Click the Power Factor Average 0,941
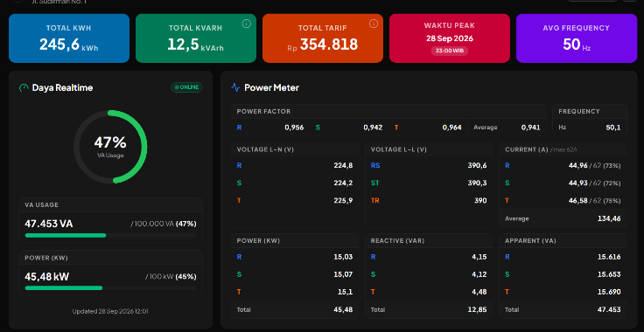This screenshot has width=644, height=332. [x=530, y=128]
